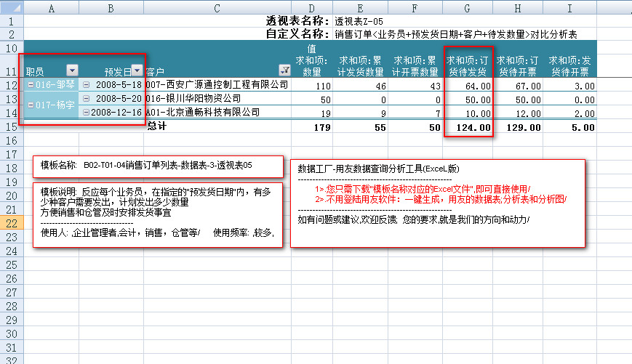Click the 总计 grand total label cell
The width and height of the screenshot is (632, 364).
(159, 127)
